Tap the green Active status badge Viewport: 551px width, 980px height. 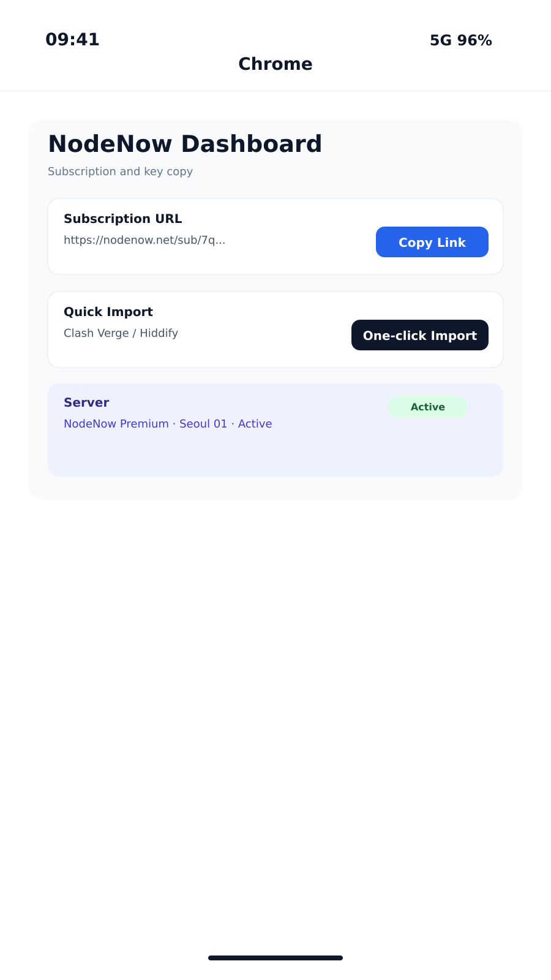427,407
